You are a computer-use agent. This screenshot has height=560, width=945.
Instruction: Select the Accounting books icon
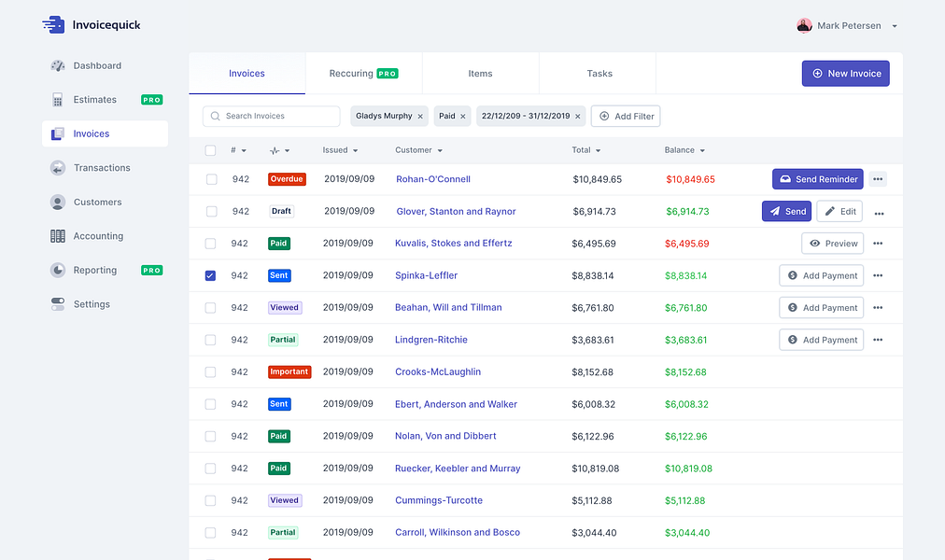point(58,236)
